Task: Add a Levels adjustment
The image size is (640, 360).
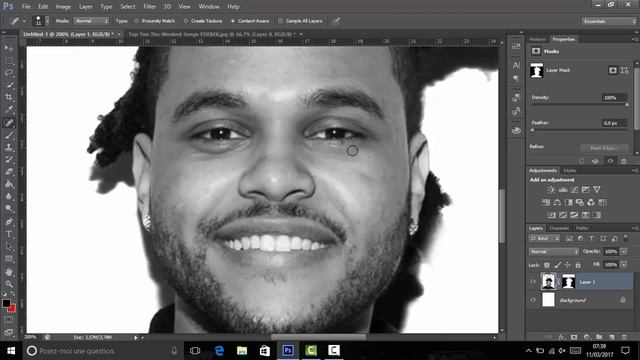Action: pyautogui.click(x=563, y=189)
